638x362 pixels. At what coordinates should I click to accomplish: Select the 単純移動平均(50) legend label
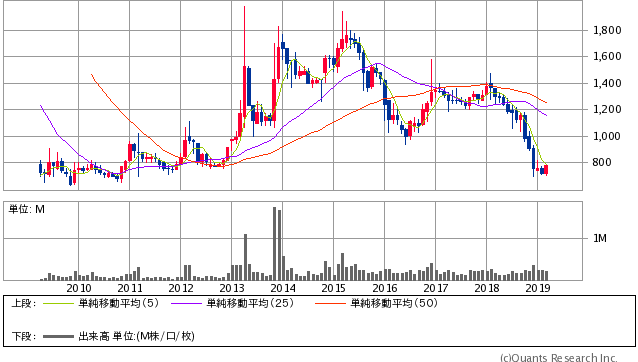click(x=394, y=303)
